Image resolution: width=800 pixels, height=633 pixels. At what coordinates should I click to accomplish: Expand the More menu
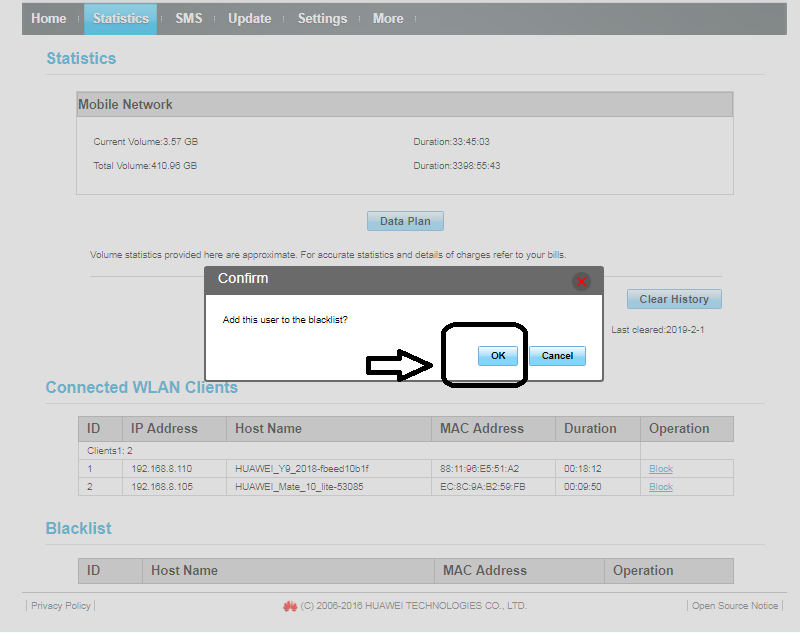click(388, 19)
